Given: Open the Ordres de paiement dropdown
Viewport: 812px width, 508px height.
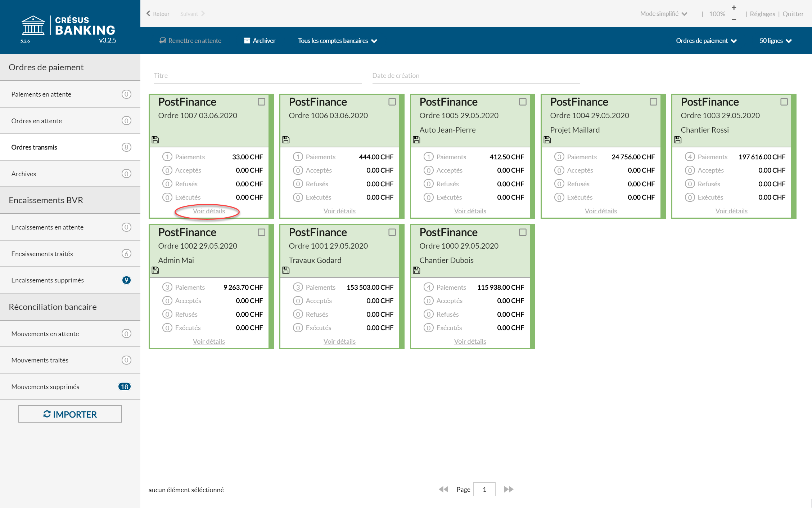Looking at the screenshot, I should click(706, 41).
